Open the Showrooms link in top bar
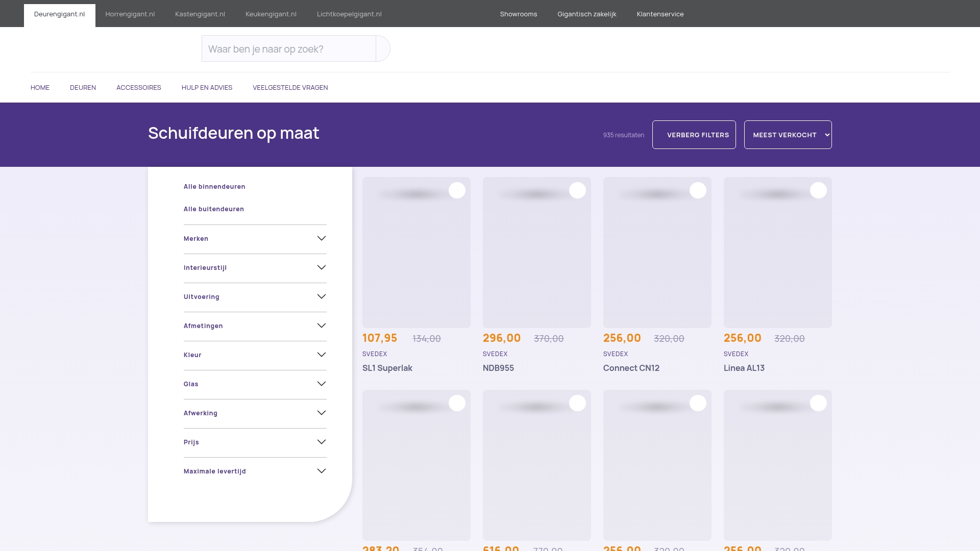This screenshot has height=551, width=980. (x=519, y=14)
